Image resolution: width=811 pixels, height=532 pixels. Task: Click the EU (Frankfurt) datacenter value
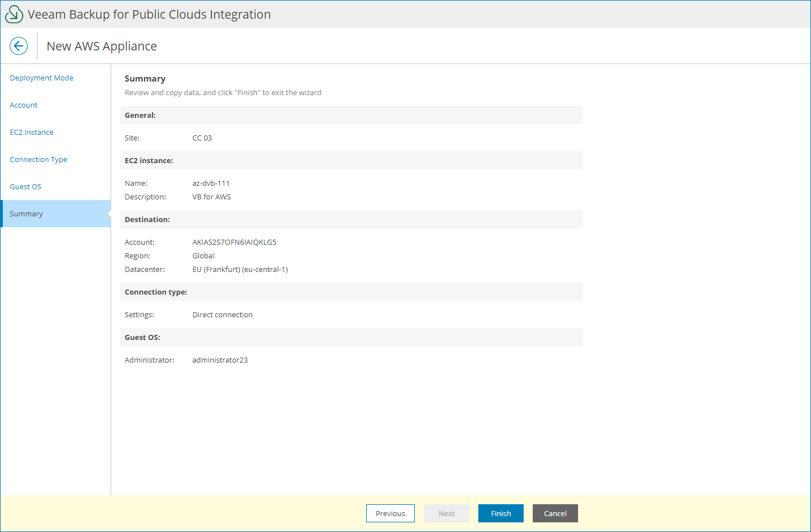pyautogui.click(x=240, y=270)
